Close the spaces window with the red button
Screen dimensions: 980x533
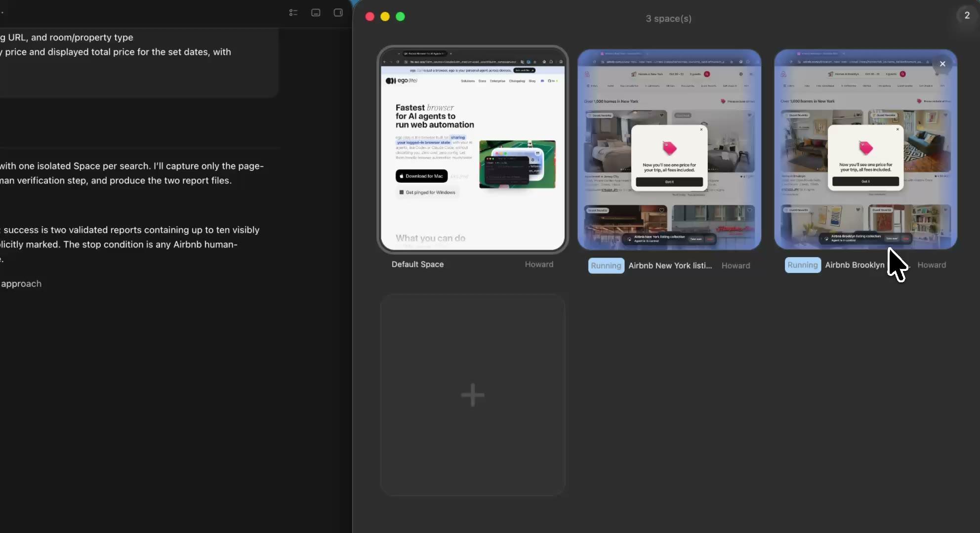(x=369, y=16)
